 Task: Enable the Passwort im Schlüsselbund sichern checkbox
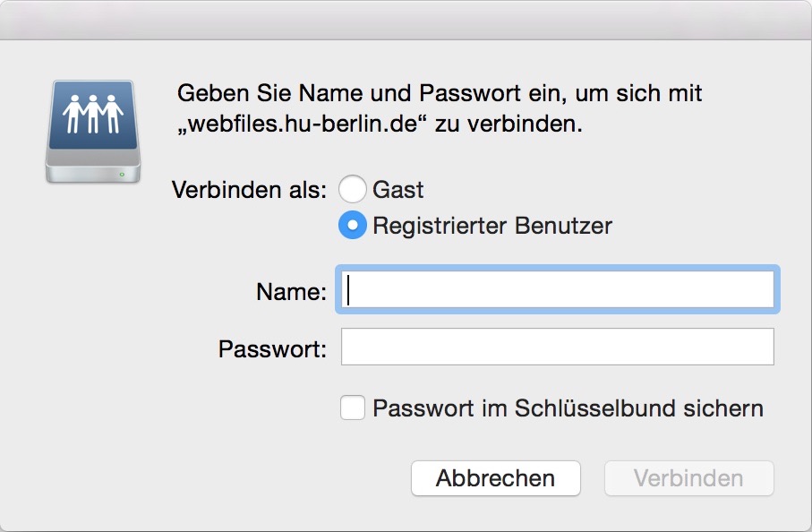coord(353,408)
